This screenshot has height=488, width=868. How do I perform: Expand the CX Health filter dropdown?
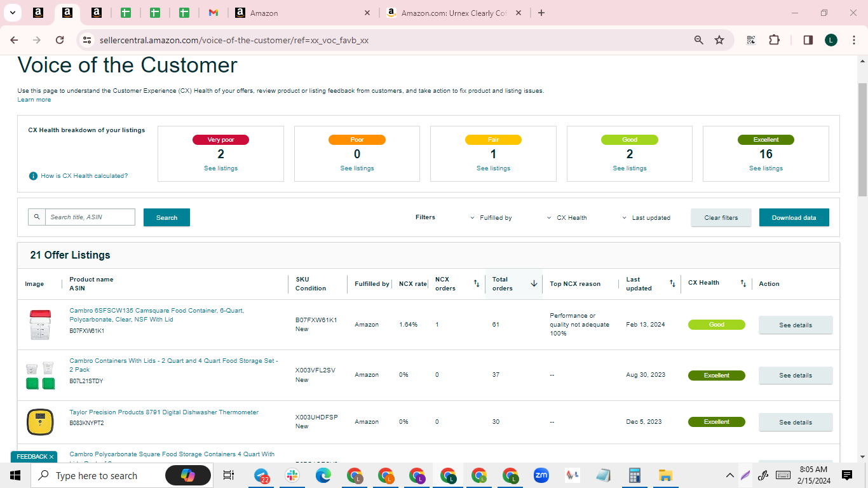tap(567, 218)
